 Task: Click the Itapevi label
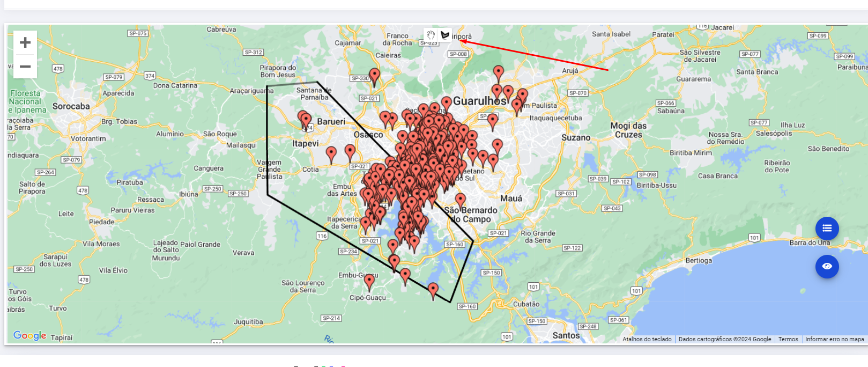coord(306,144)
